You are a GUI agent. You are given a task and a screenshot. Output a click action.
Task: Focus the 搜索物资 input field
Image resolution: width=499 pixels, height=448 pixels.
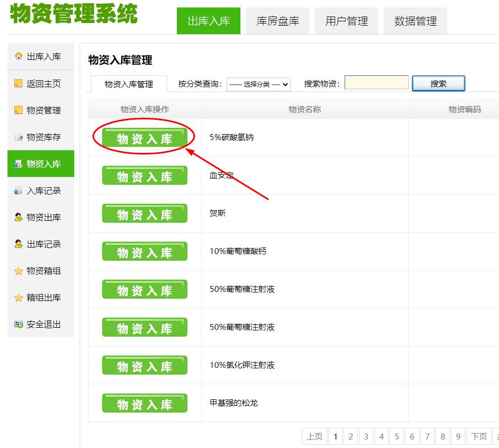tap(377, 83)
